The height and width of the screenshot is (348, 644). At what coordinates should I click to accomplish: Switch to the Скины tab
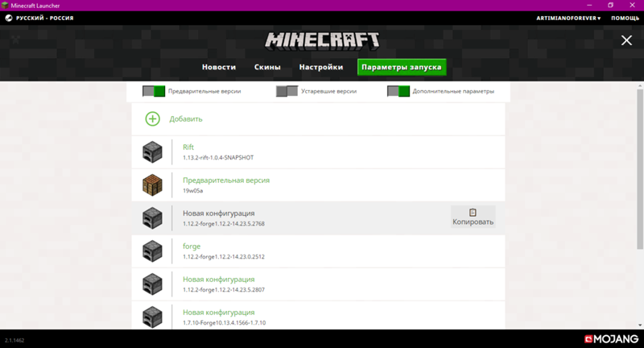coord(267,67)
